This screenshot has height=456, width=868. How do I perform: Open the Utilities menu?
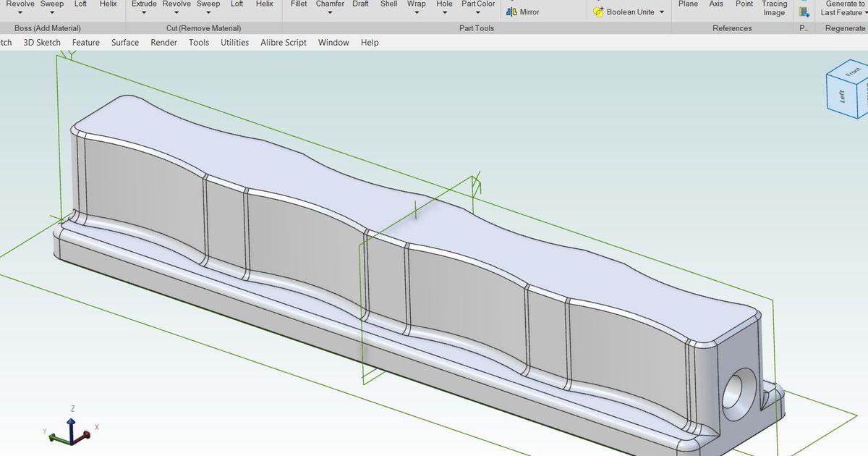(x=234, y=43)
